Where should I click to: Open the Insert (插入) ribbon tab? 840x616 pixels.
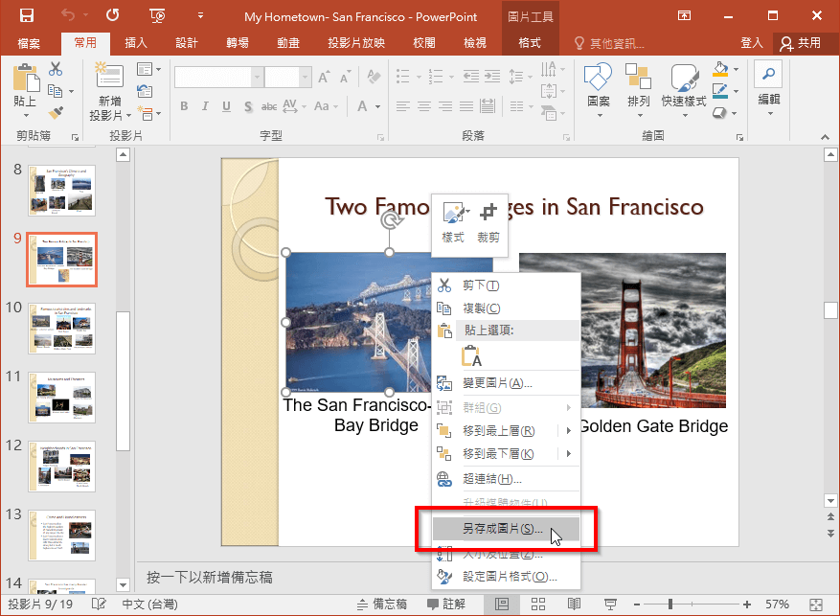[136, 43]
